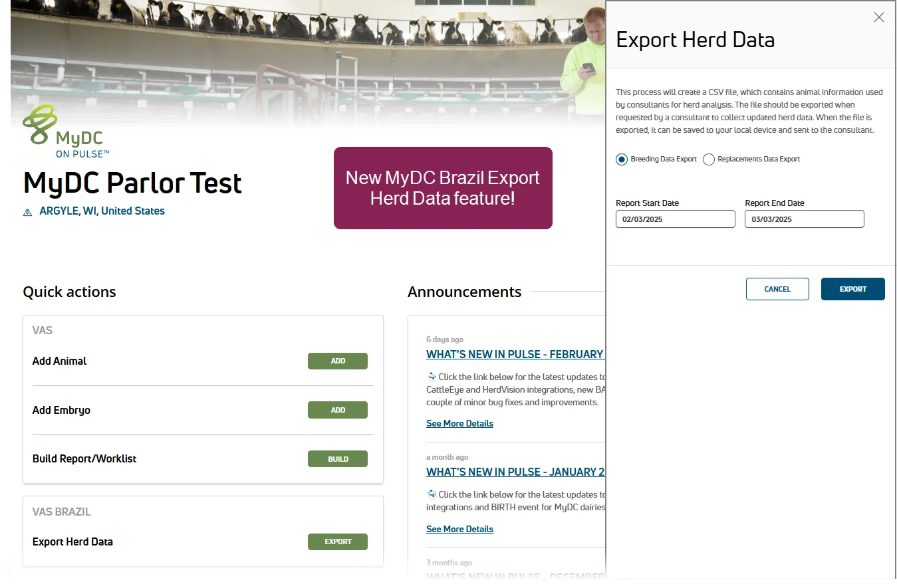Click the blue EXPORT button in panel

852,289
